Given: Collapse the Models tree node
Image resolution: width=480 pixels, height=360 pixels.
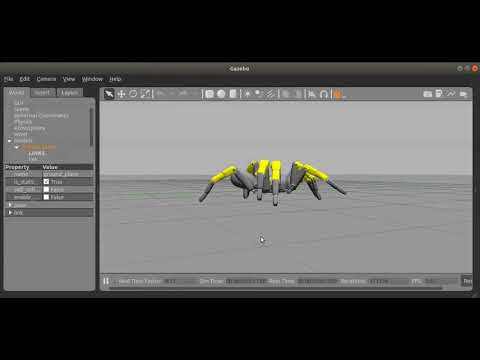Looking at the screenshot, I should point(10,141).
